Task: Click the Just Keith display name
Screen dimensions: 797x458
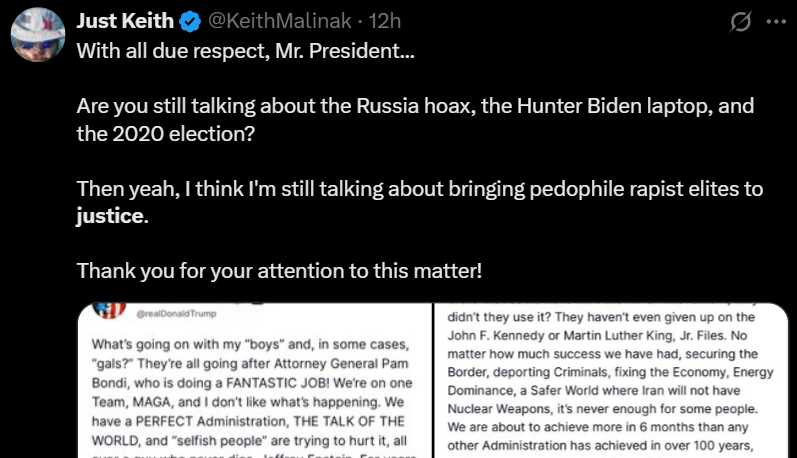Action: pyautogui.click(x=125, y=21)
